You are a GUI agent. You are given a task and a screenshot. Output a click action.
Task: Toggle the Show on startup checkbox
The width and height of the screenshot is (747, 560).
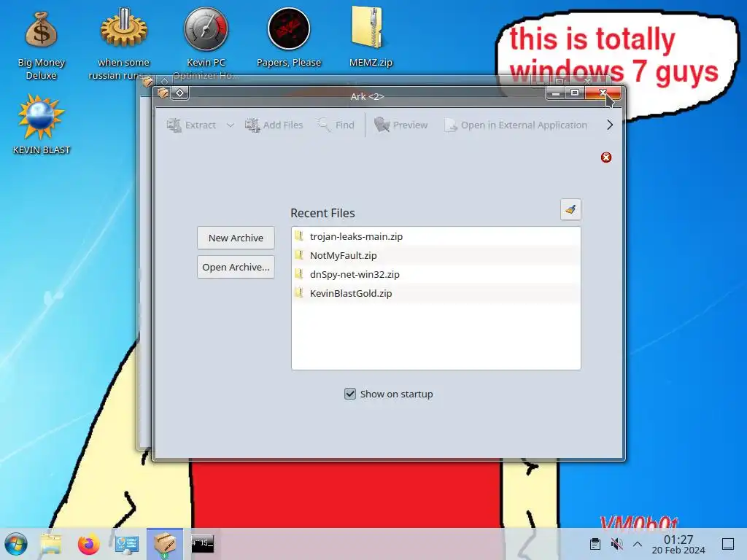(x=350, y=394)
